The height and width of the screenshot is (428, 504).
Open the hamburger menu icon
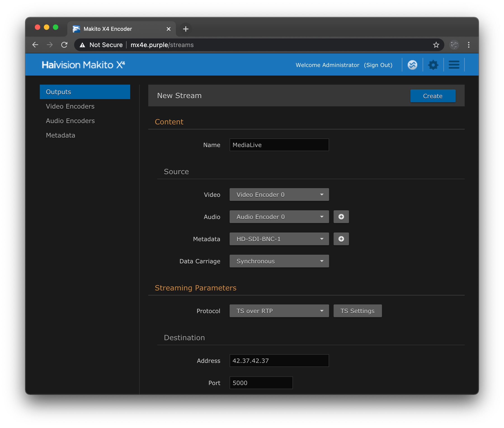point(454,65)
